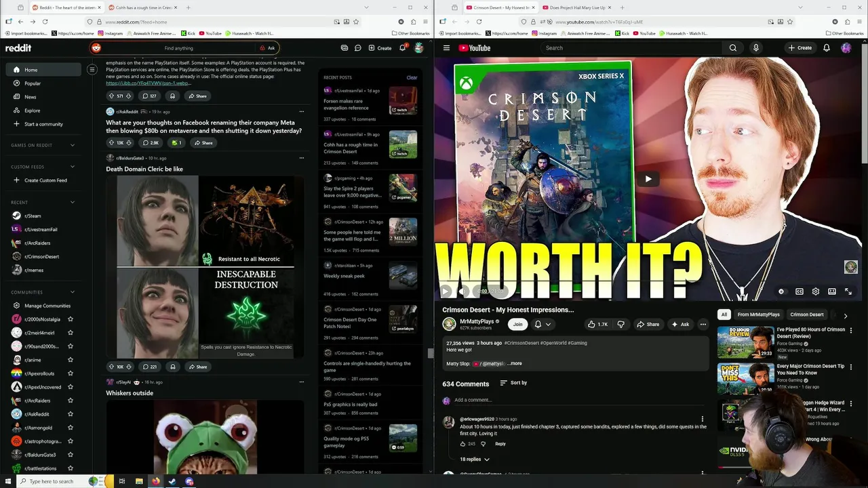Favorite r/BaldursGate3 with star
The image size is (868, 488).
tap(71, 455)
